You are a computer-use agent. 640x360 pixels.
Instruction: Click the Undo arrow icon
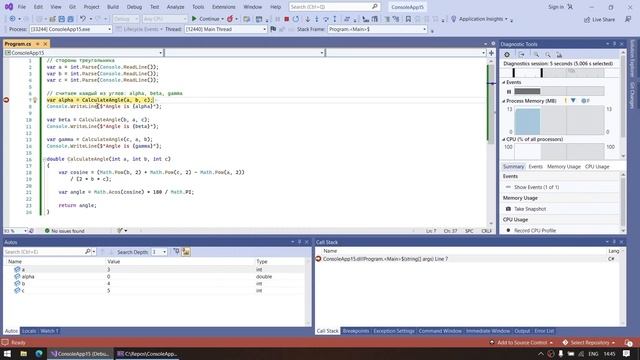tap(83, 19)
